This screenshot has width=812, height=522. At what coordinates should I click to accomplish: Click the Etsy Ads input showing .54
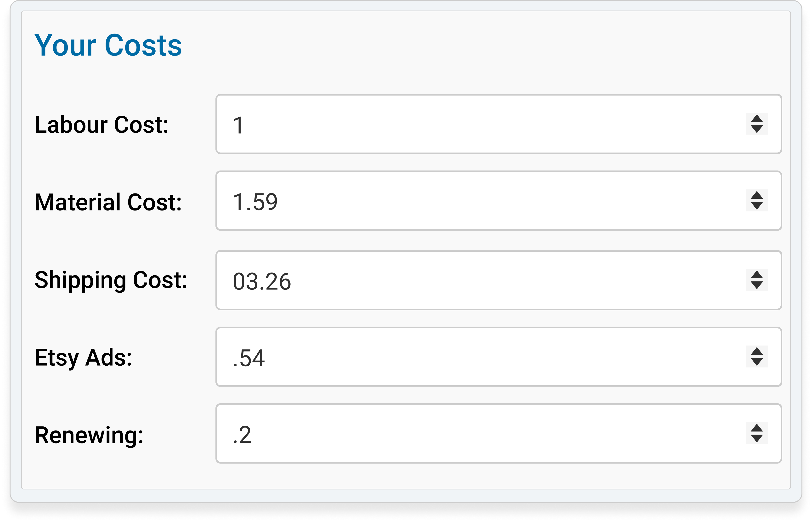pyautogui.click(x=498, y=357)
